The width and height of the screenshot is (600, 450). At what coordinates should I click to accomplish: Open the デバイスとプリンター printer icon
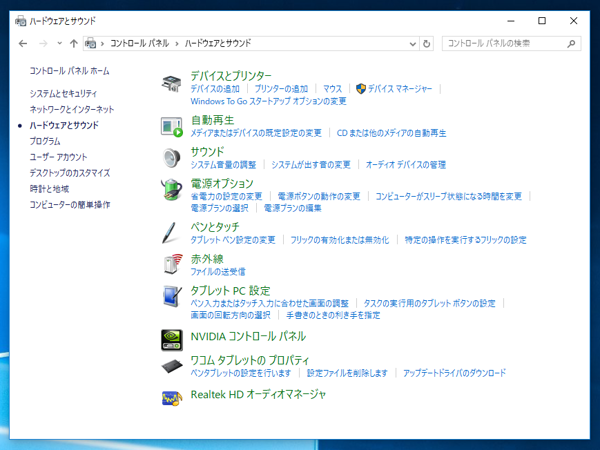click(x=171, y=83)
